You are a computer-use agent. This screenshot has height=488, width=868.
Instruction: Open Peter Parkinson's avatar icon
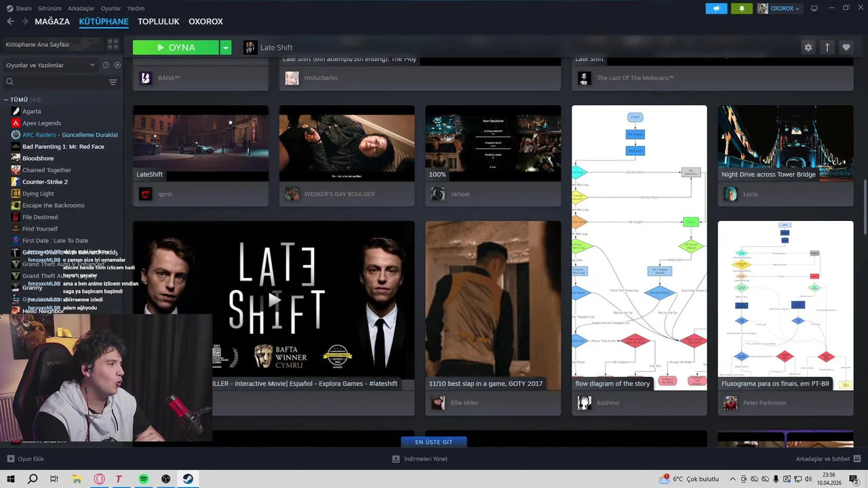pos(730,403)
